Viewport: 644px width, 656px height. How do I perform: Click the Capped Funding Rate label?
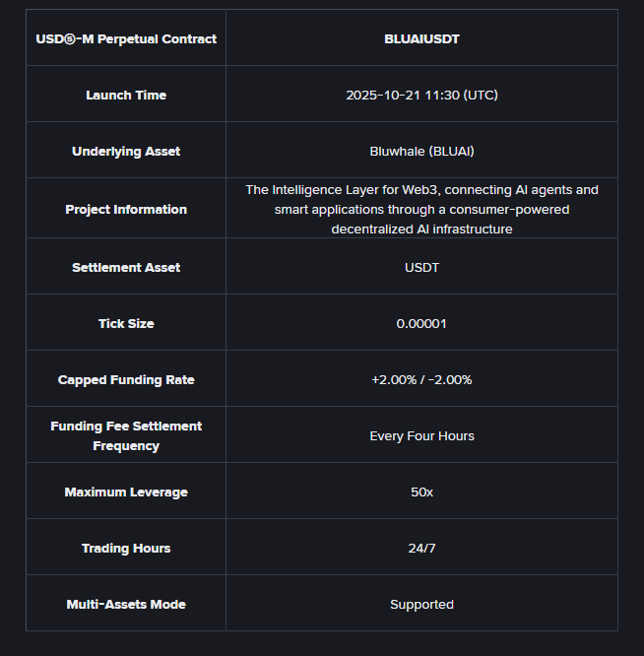pyautogui.click(x=126, y=380)
